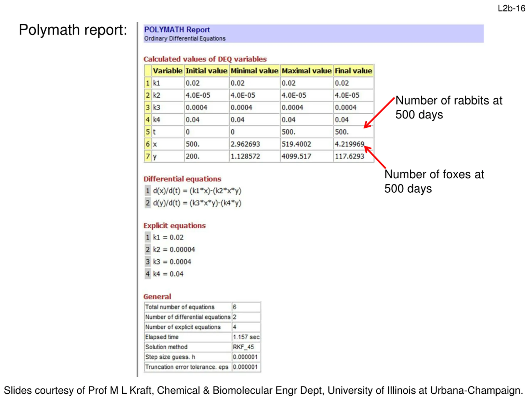Click y minimal value 1.128572

[245, 156]
